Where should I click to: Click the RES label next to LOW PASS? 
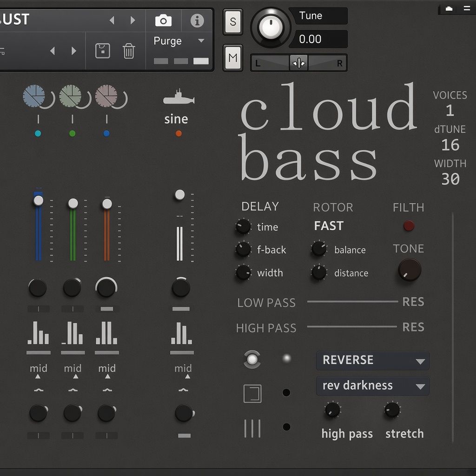[413, 302]
